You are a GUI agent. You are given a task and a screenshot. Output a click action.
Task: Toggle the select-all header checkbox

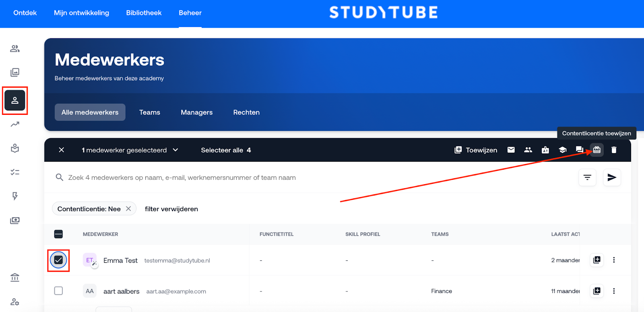tap(58, 234)
